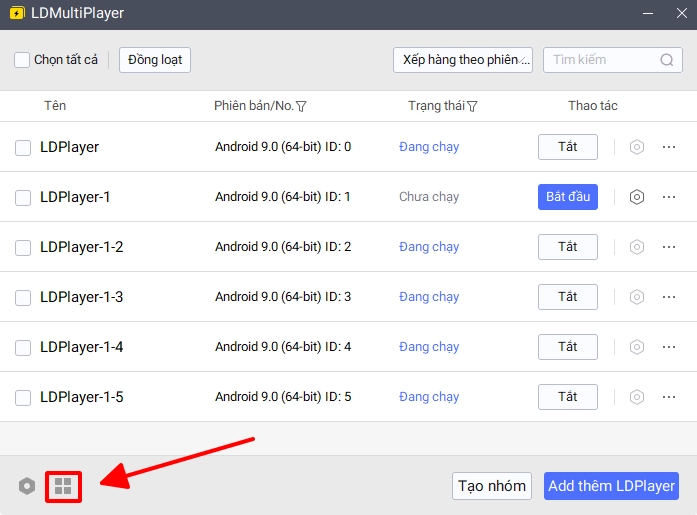Viewport: 697px width, 515px height.
Task: Open settings hexagon icon for LDPlayer-1
Action: click(x=636, y=197)
